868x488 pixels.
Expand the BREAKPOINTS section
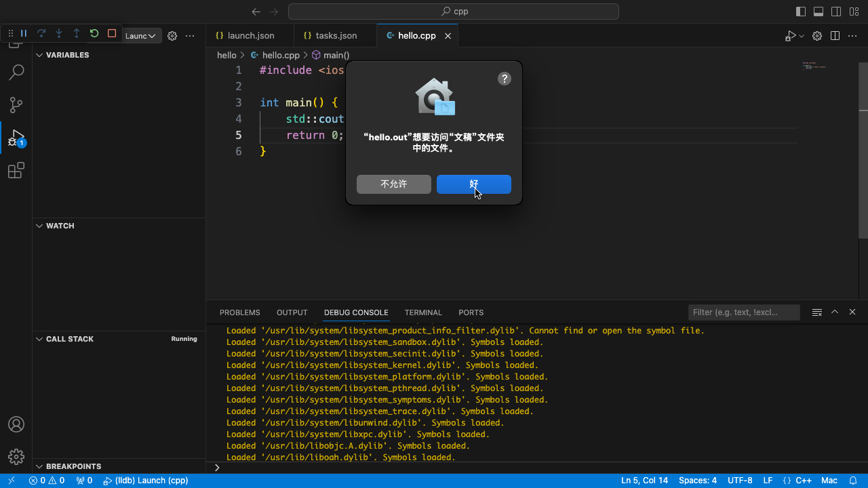(119, 466)
